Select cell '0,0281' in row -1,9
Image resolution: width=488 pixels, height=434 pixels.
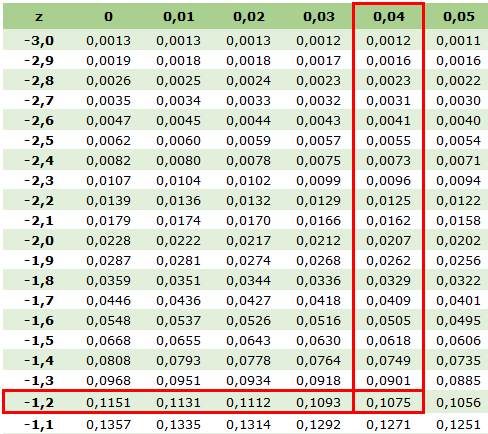pos(179,261)
